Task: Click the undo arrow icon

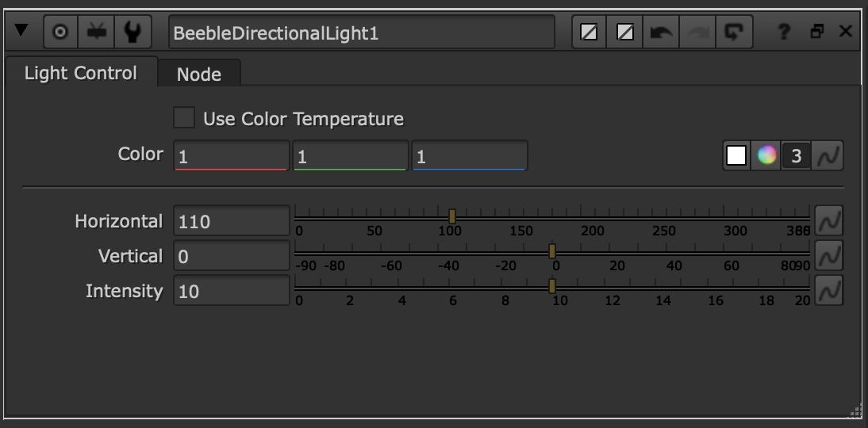Action: click(x=661, y=32)
